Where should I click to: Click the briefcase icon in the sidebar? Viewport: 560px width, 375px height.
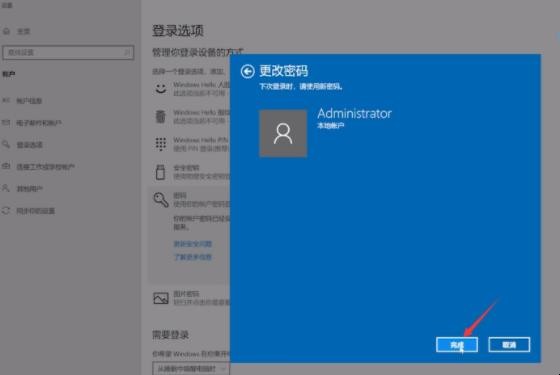pos(6,166)
